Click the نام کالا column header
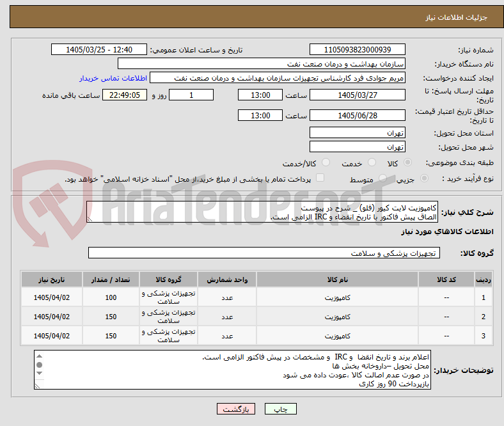The image size is (504, 426). pos(337,280)
